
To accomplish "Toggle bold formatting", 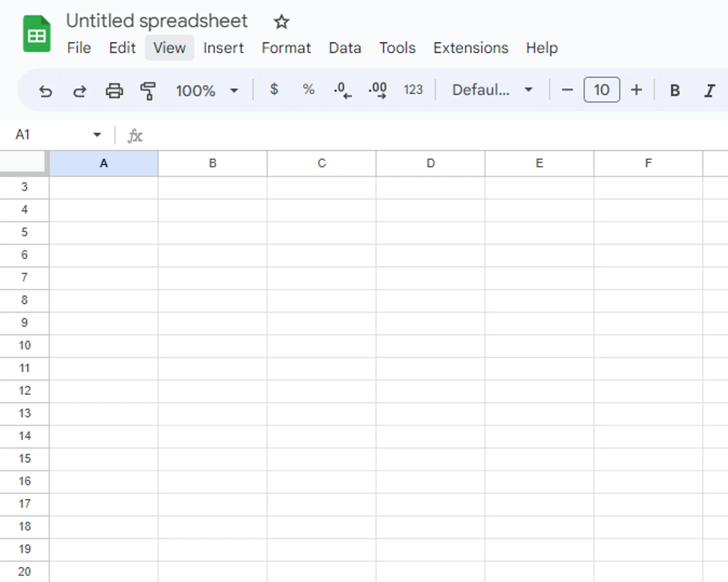I will 675,91.
